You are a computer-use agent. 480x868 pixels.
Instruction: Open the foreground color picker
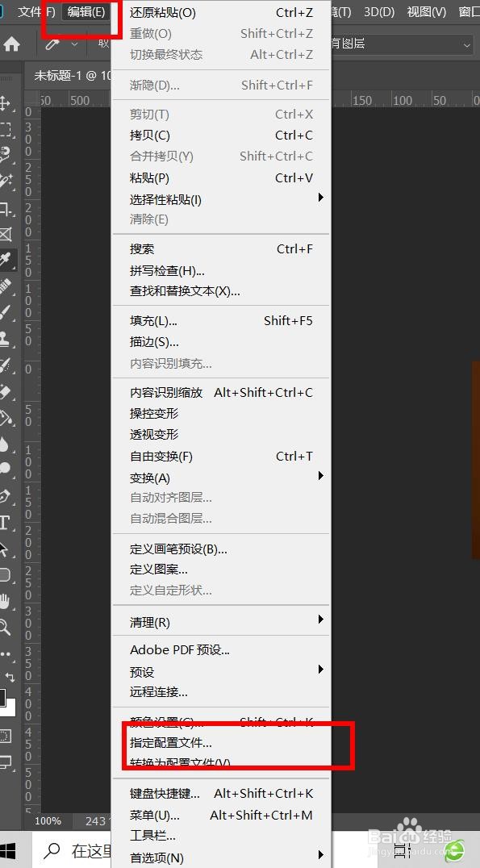[2, 699]
